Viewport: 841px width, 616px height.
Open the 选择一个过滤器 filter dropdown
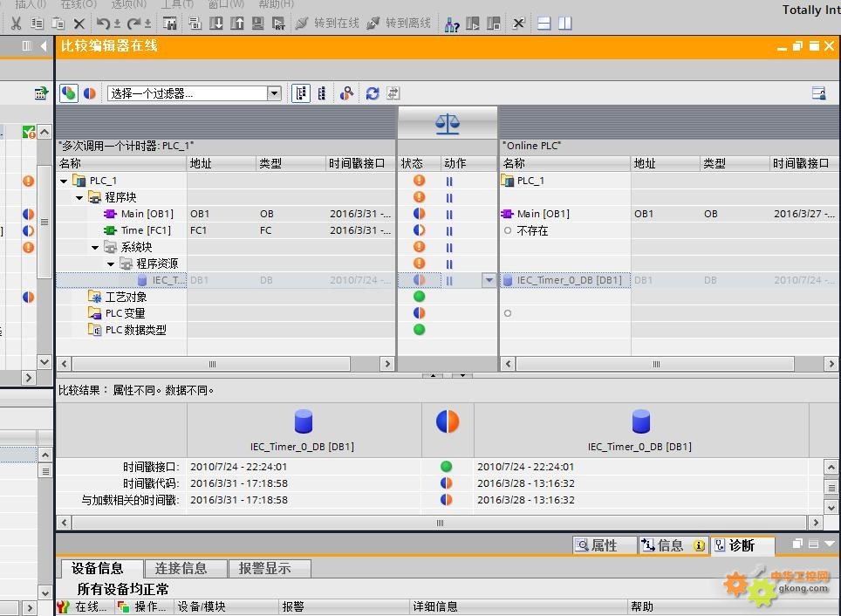pyautogui.click(x=274, y=93)
